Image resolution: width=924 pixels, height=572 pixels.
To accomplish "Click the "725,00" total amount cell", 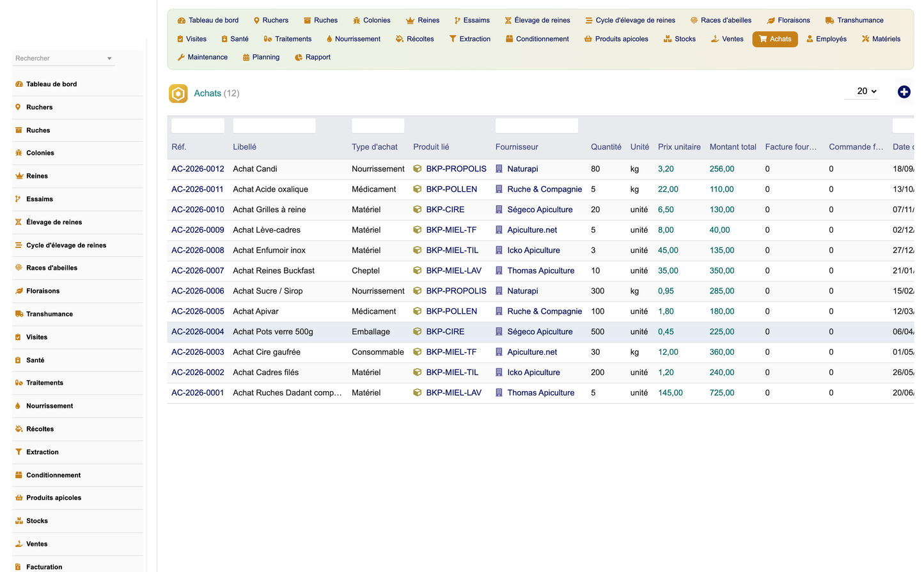I will 722,393.
